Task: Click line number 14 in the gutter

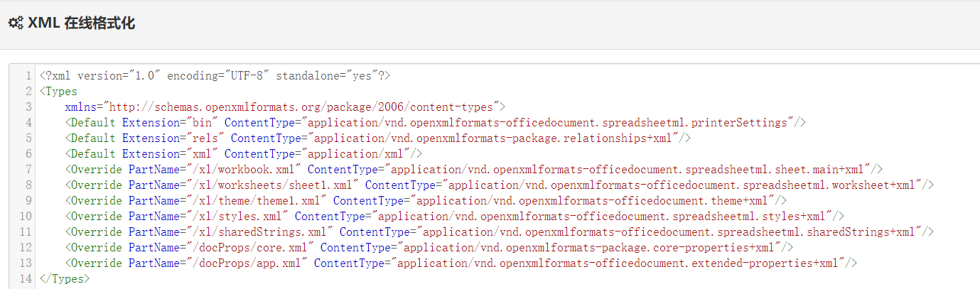Action: [26, 279]
